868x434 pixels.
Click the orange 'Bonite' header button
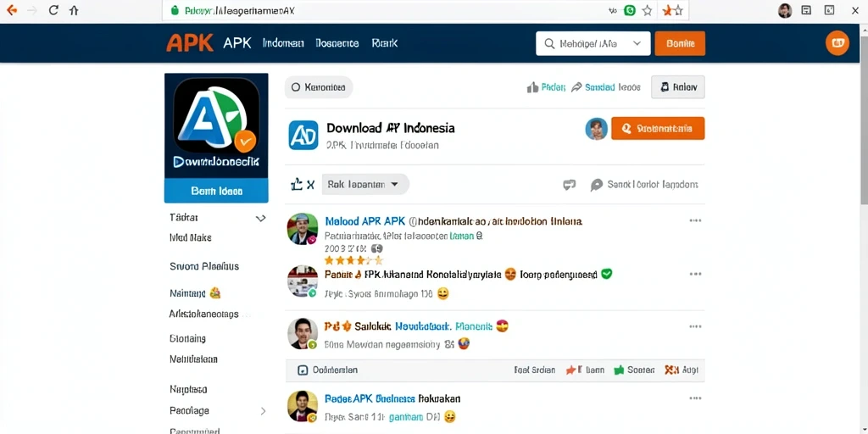tap(680, 43)
